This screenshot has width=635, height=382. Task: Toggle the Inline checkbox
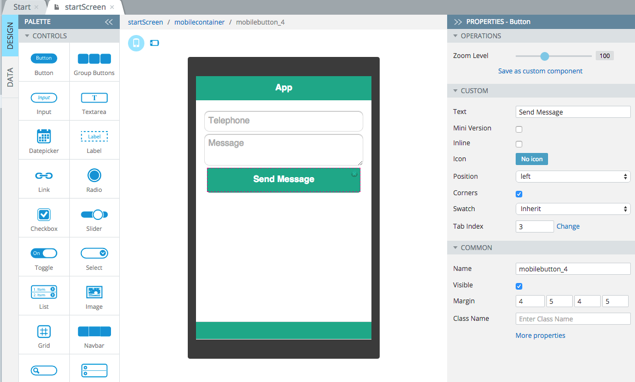point(519,144)
